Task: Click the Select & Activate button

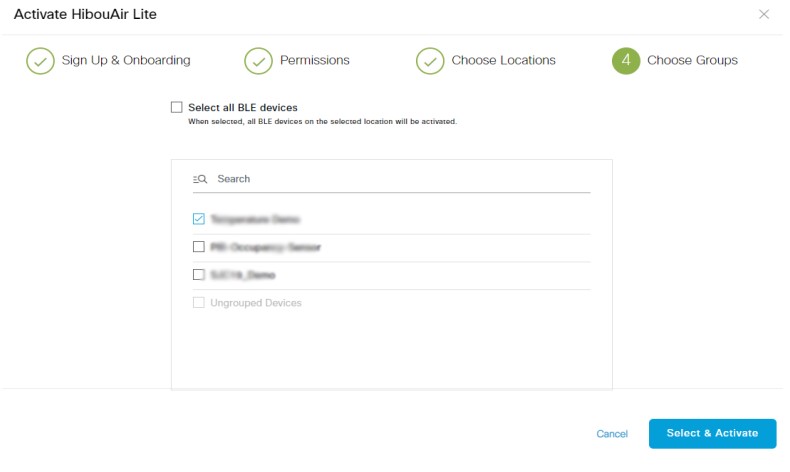Action: tap(712, 434)
